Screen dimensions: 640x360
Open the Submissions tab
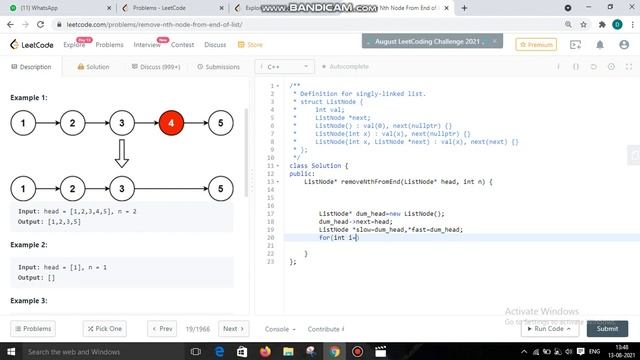click(218, 67)
